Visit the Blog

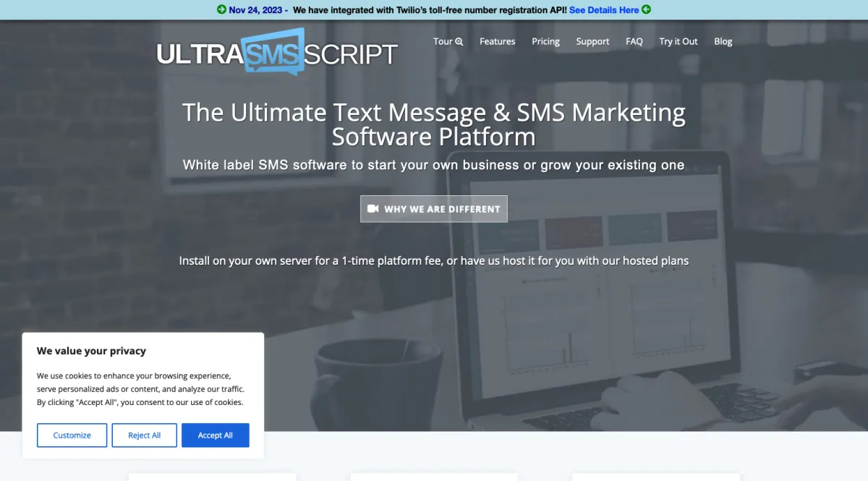pyautogui.click(x=723, y=41)
